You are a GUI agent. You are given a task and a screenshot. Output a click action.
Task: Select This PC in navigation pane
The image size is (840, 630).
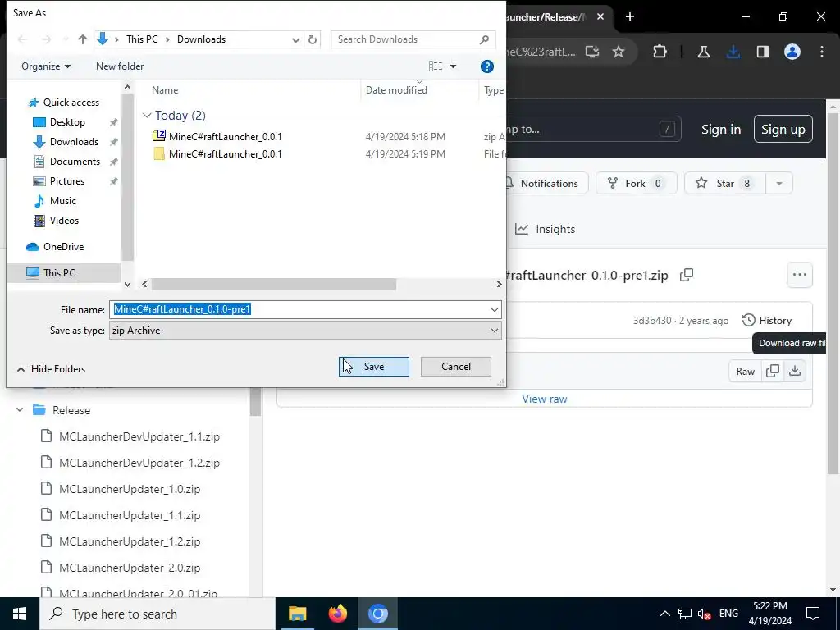click(x=59, y=272)
